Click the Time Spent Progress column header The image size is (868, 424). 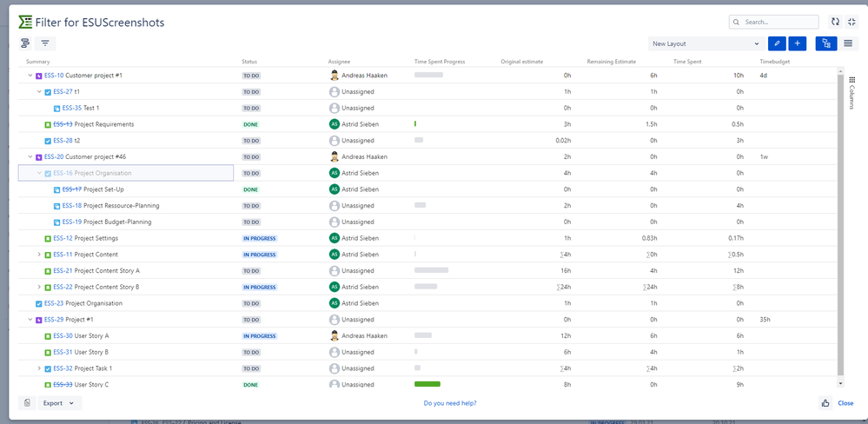click(440, 62)
